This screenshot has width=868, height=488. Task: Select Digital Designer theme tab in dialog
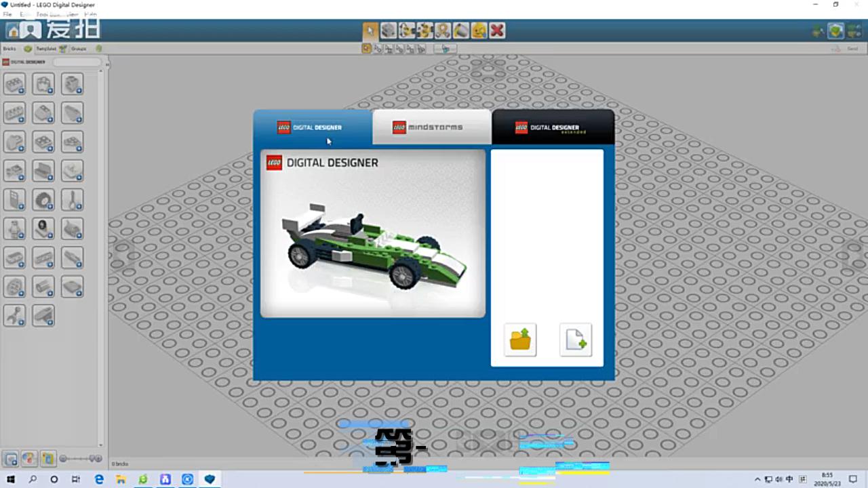pos(313,127)
